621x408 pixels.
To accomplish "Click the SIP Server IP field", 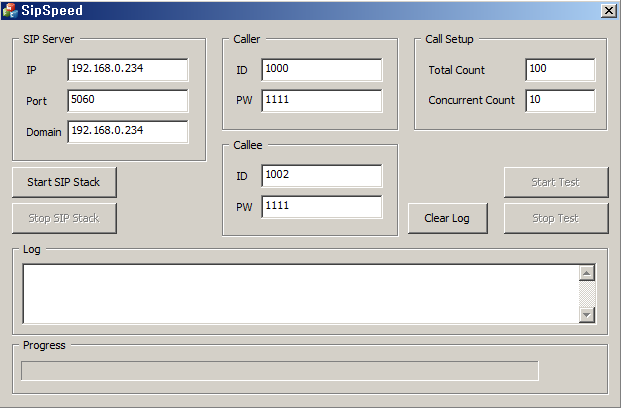I will click(128, 70).
